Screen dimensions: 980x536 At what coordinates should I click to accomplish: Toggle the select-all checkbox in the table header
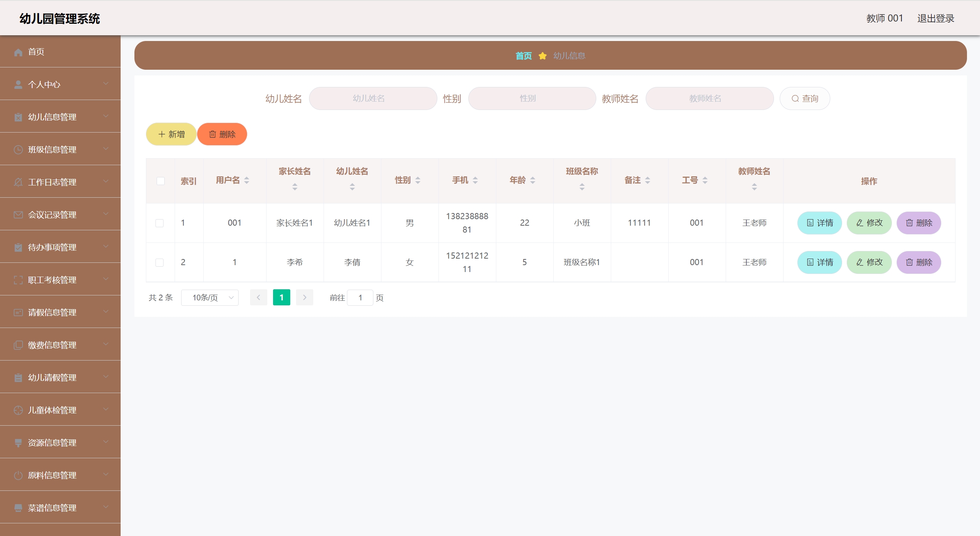pyautogui.click(x=160, y=181)
